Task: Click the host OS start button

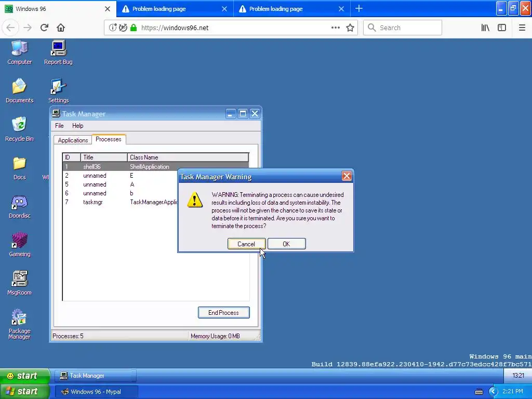Action: coord(25,391)
